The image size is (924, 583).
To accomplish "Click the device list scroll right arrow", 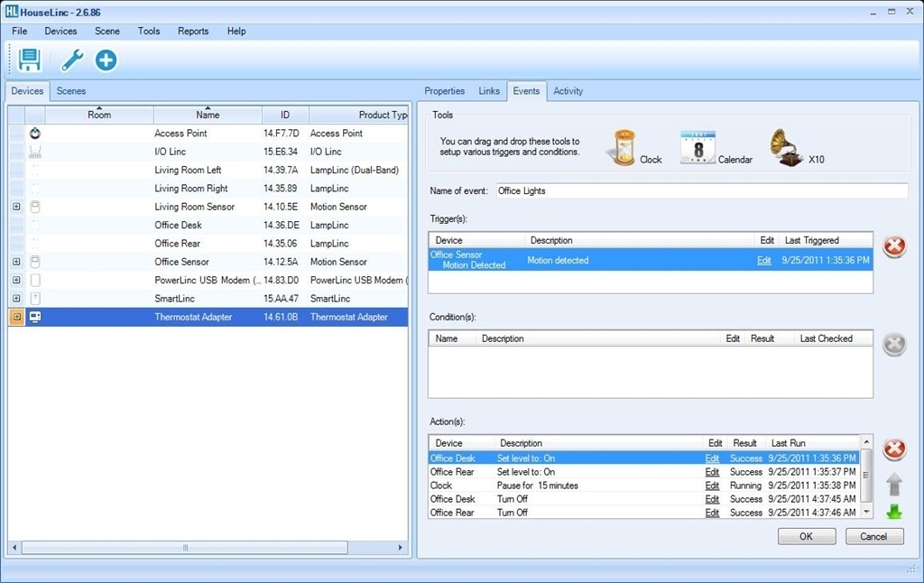I will coord(400,548).
